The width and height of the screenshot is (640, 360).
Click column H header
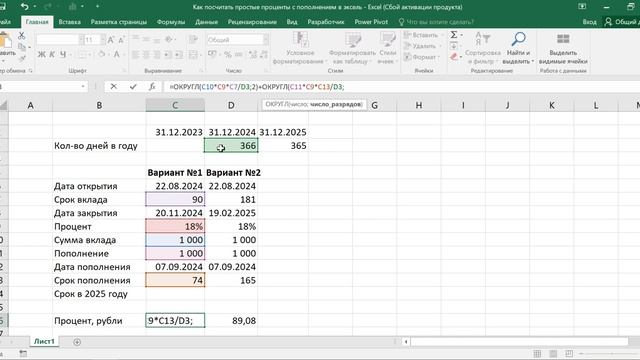[419, 105]
